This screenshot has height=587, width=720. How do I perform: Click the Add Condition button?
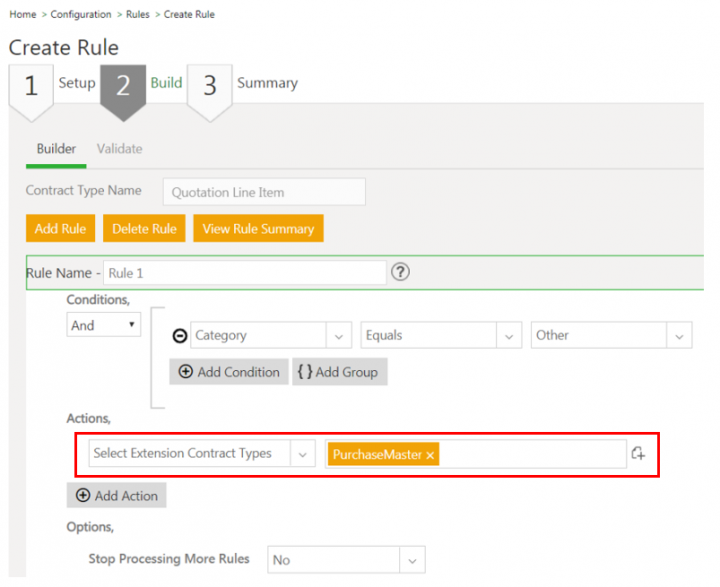229,372
